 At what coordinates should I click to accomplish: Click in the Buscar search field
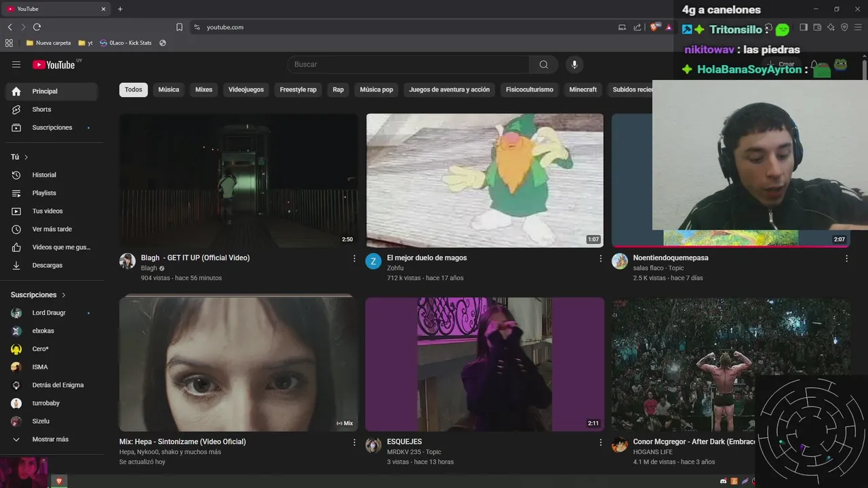coord(408,64)
